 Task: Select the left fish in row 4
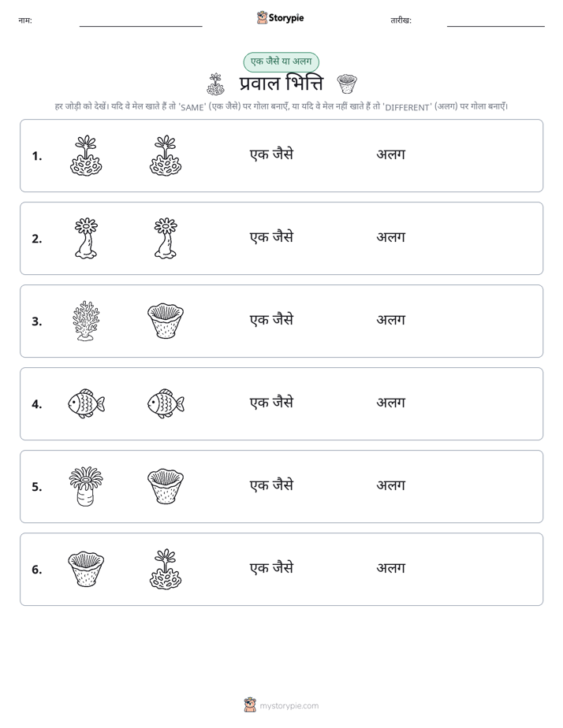coord(86,403)
